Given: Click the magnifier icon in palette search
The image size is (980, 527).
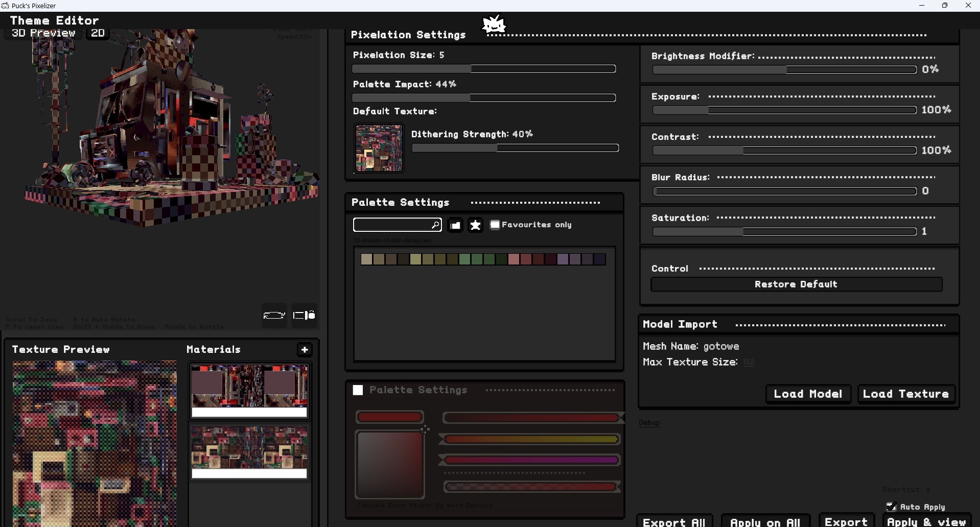Looking at the screenshot, I should click(435, 225).
